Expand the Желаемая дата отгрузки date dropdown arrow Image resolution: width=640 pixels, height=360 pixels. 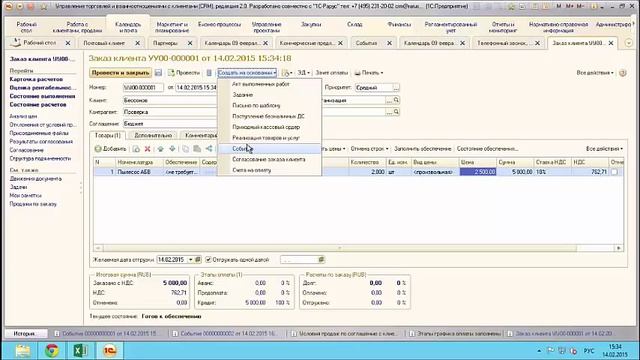coord(190,260)
